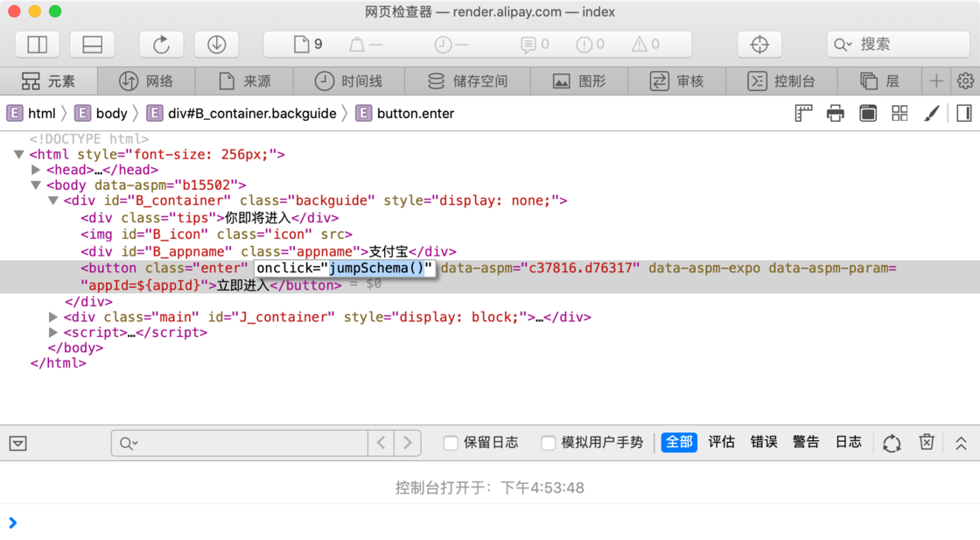This screenshot has height=540, width=980.
Task: Collapse the body element node
Action: pyautogui.click(x=36, y=185)
